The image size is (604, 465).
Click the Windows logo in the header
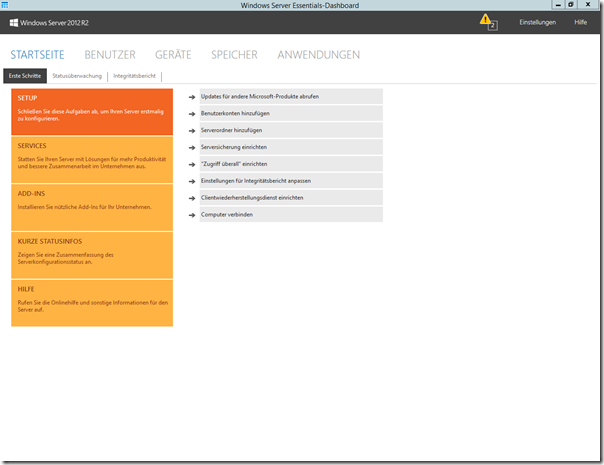click(x=14, y=23)
